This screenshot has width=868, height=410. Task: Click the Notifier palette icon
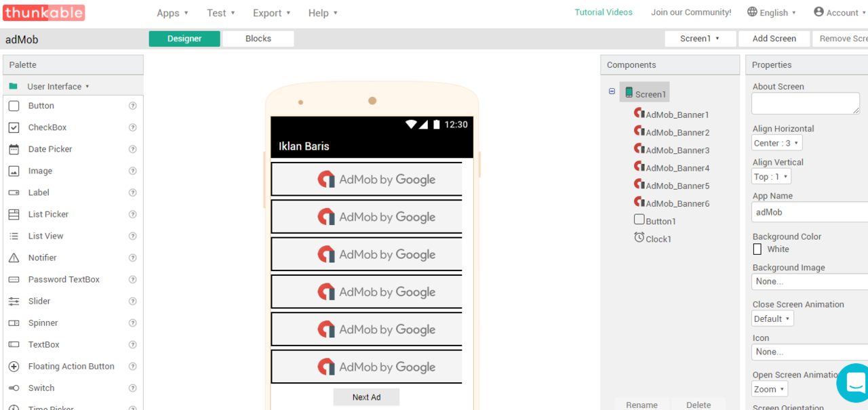point(14,258)
